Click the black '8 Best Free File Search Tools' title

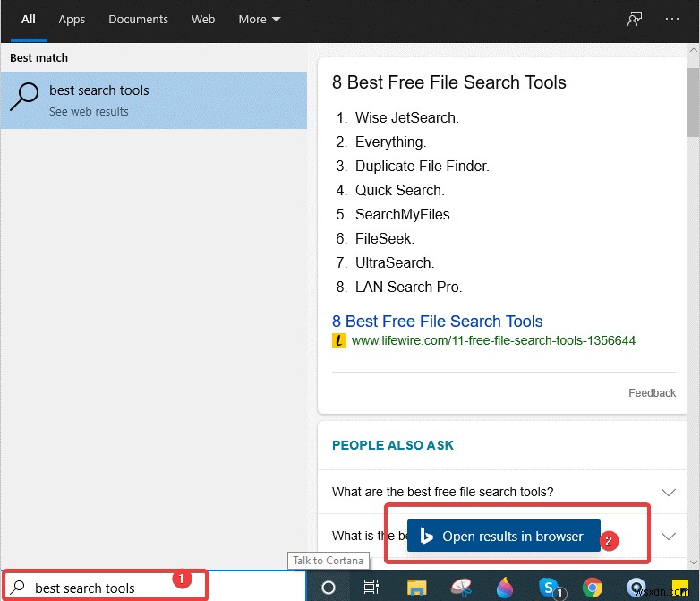449,82
